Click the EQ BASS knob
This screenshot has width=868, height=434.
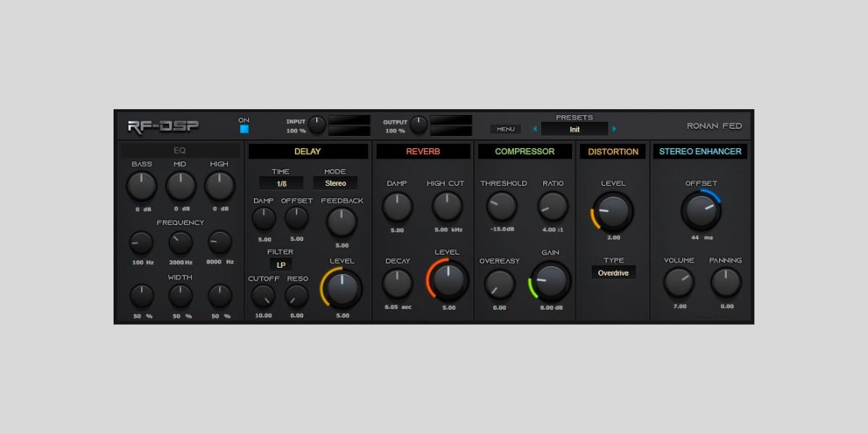tap(142, 187)
